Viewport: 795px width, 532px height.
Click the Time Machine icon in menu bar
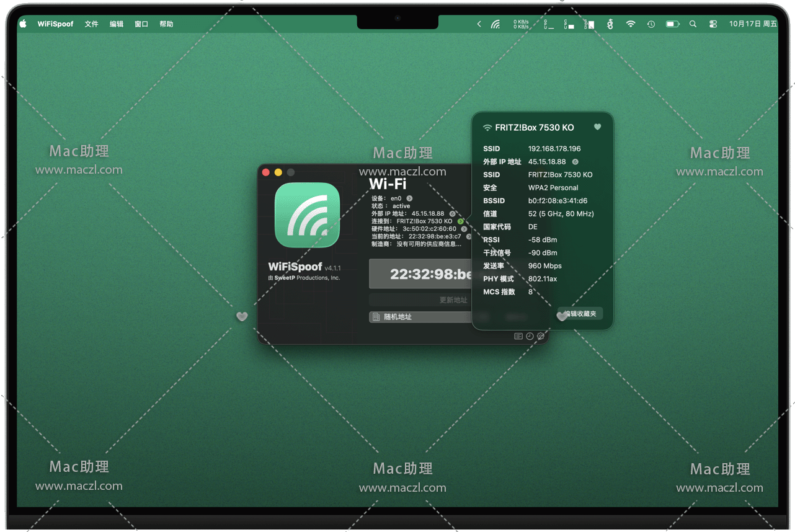pyautogui.click(x=651, y=24)
